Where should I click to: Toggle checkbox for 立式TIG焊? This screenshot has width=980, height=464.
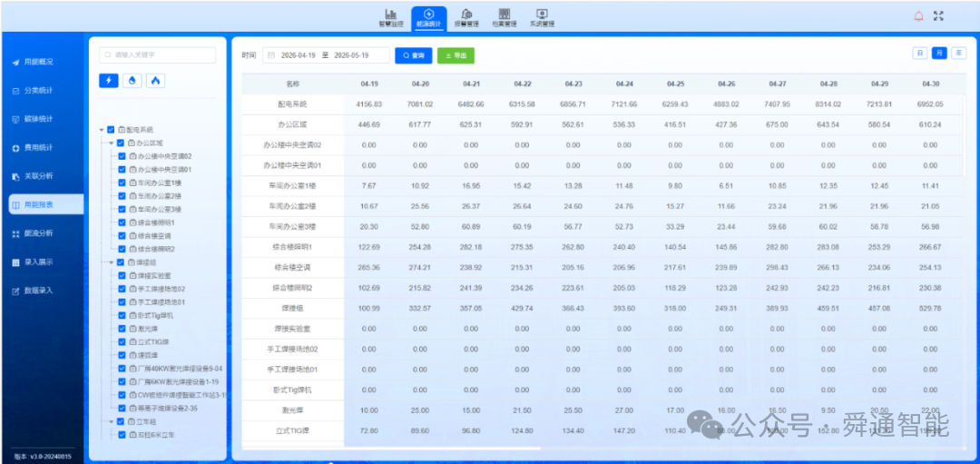[122, 342]
